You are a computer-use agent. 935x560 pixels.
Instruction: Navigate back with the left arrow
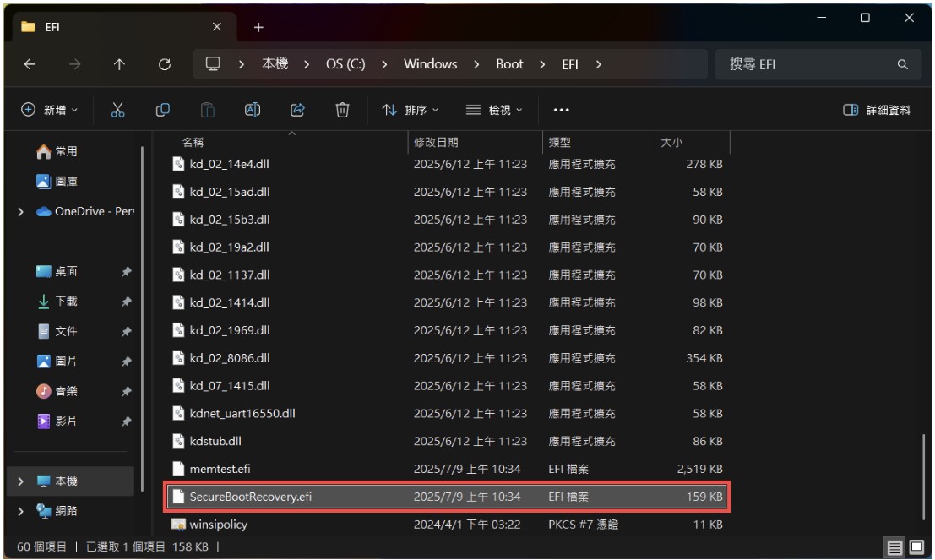coord(30,64)
